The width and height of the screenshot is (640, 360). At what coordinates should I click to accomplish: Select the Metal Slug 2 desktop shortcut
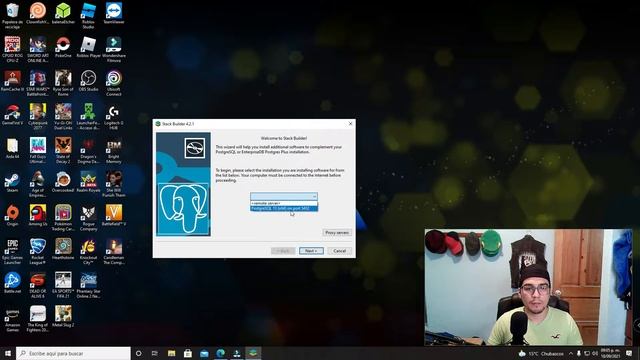(x=63, y=317)
